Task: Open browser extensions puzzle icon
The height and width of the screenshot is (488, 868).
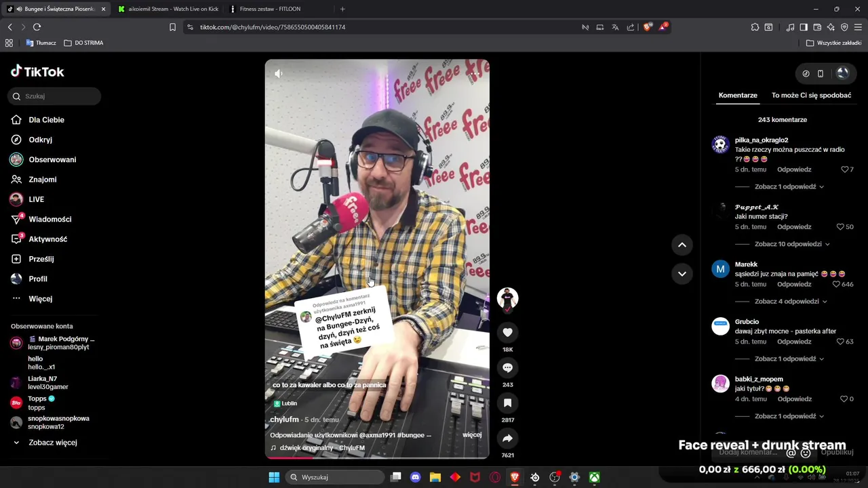Action: coord(755,27)
